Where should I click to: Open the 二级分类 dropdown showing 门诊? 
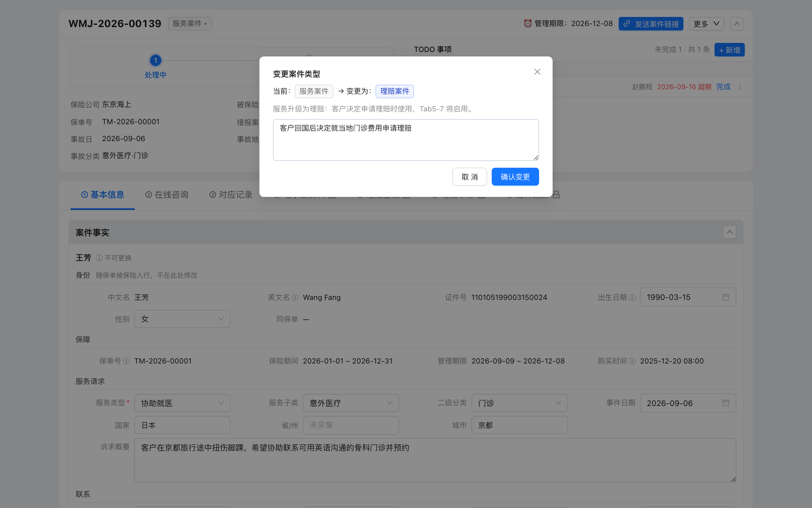pyautogui.click(x=519, y=403)
